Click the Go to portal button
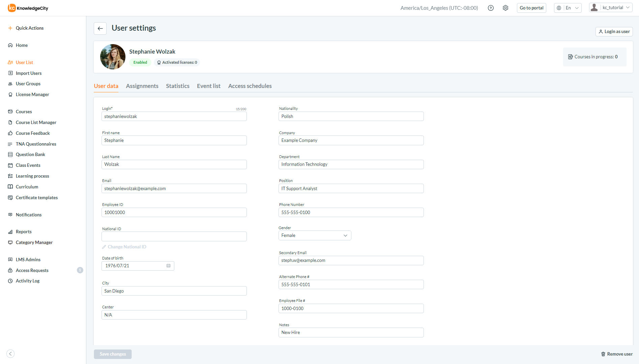This screenshot has height=364, width=639. pyautogui.click(x=531, y=8)
